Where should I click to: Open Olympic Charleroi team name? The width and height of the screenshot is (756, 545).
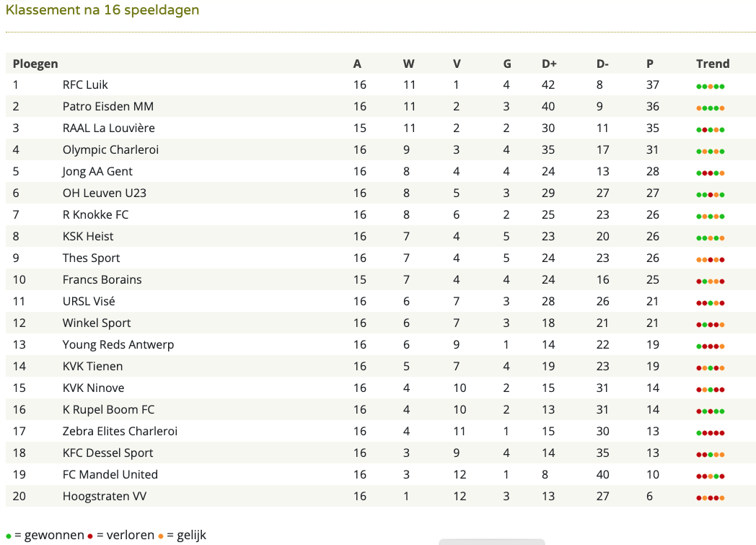point(110,149)
